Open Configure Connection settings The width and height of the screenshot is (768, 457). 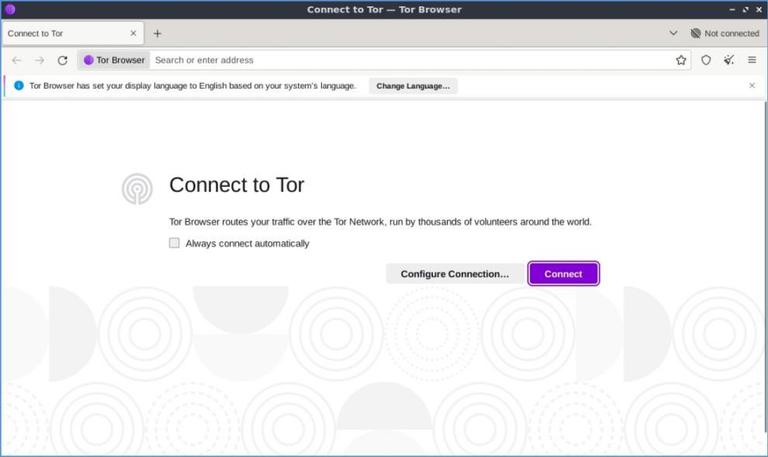pyautogui.click(x=455, y=273)
